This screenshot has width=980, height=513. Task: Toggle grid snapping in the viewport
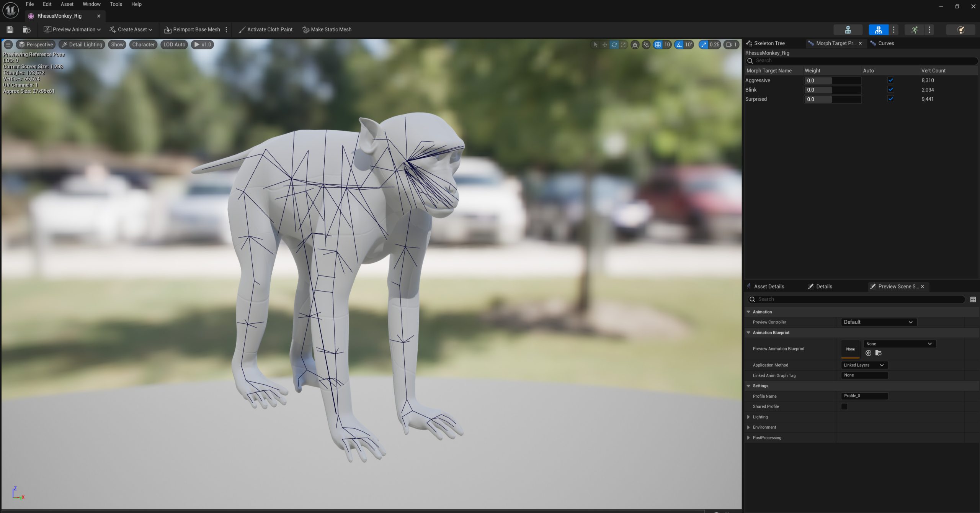[658, 44]
